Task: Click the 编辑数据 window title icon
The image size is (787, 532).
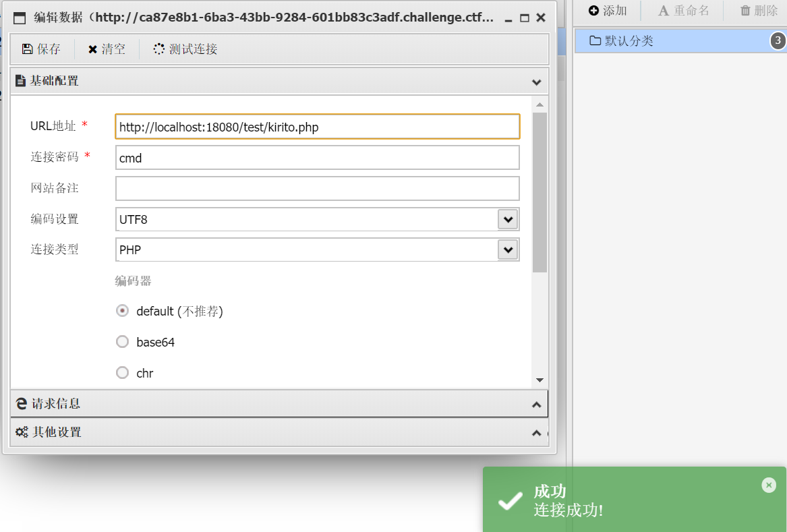Action: (x=20, y=18)
